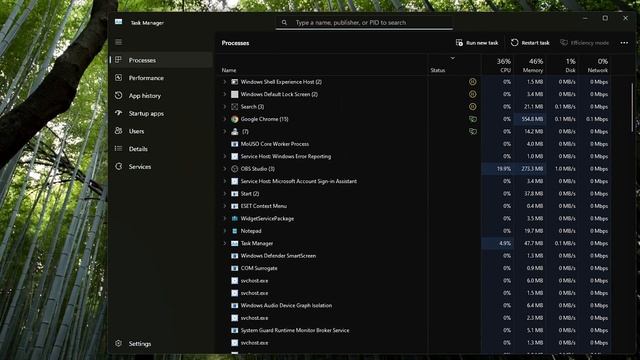Click the Performance sidebar icon
Image resolution: width=640 pixels, height=360 pixels.
(118, 78)
